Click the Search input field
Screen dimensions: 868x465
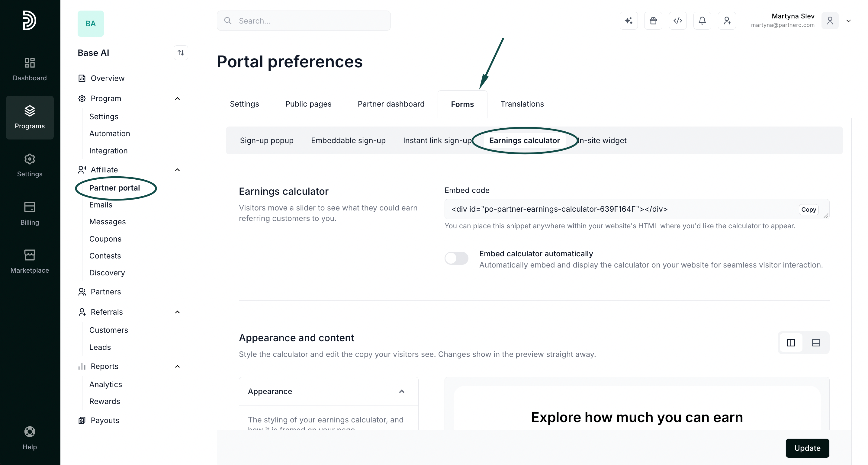tap(304, 21)
